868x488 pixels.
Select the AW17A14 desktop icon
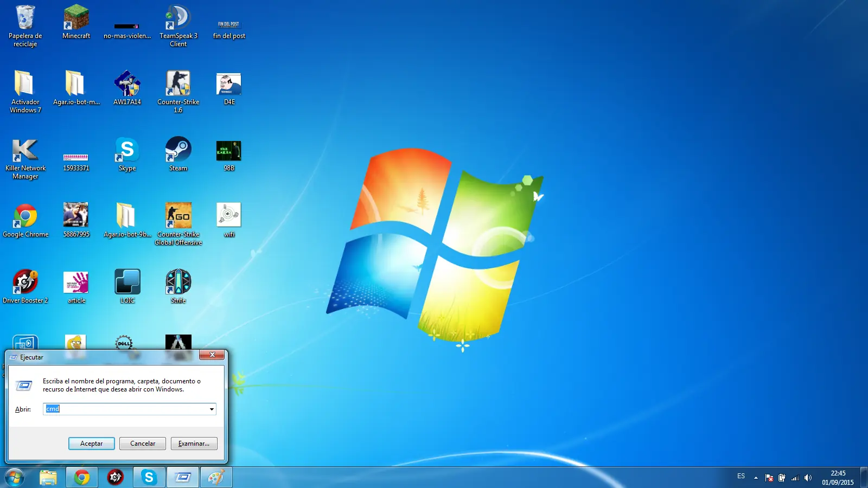pyautogui.click(x=127, y=88)
